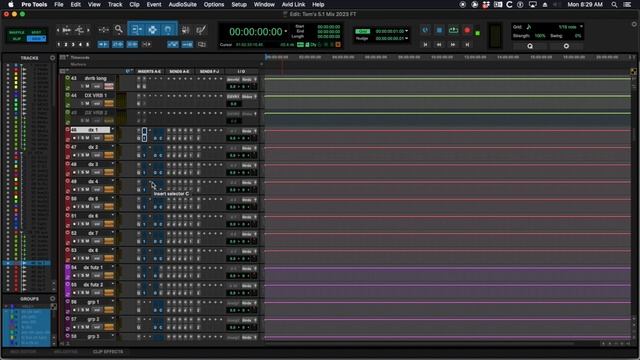Screen dimensions: 640x360
Task: Open the Window menu
Action: pyautogui.click(x=264, y=4)
